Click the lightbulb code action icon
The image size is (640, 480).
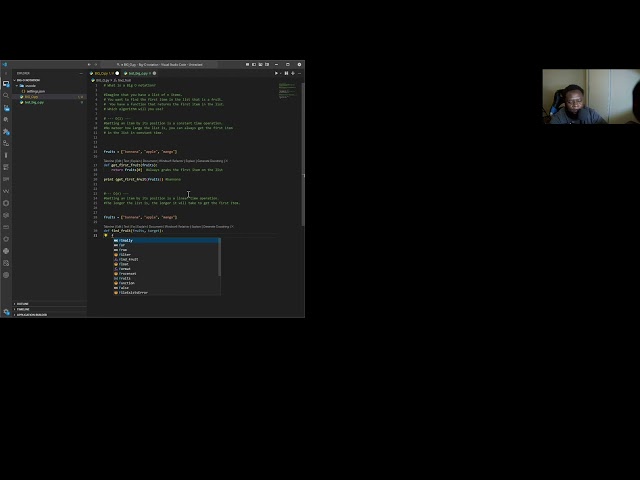[106, 235]
